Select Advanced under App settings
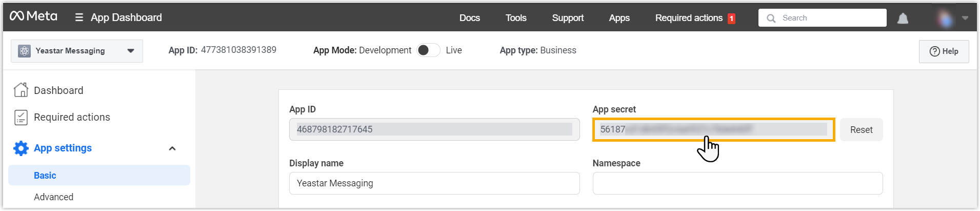Image resolution: width=980 pixels, height=211 pixels. click(53, 197)
